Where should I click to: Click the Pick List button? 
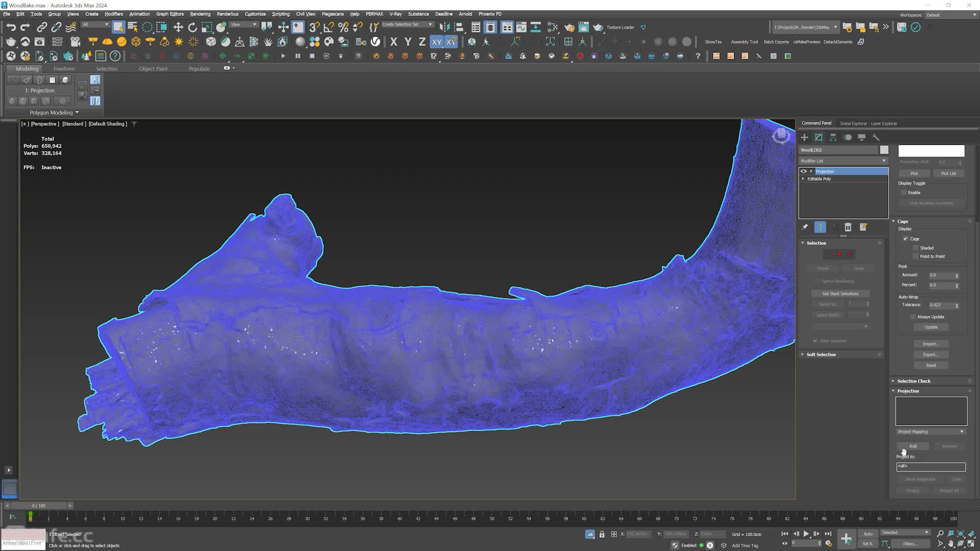948,173
